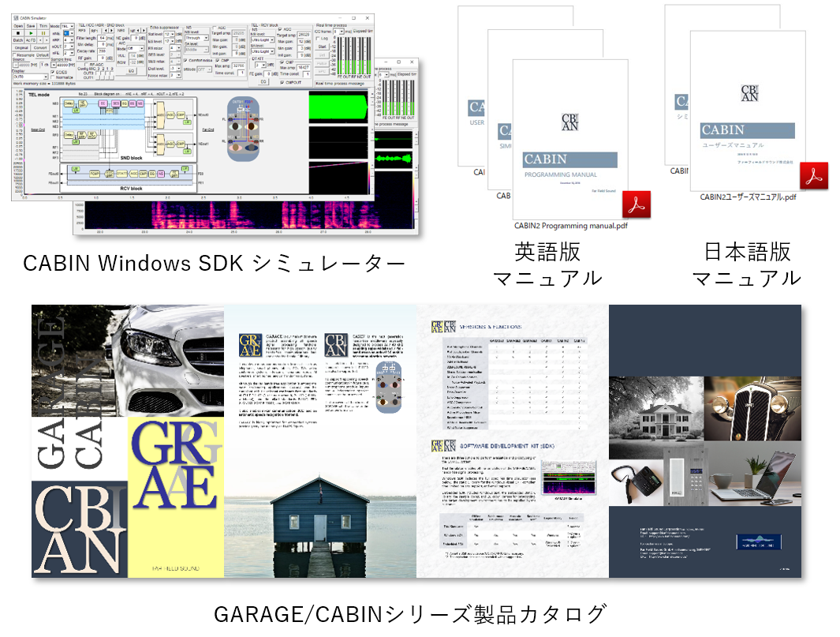
Task: Open AVC Mode dropdown showing Off
Action: tap(136, 48)
